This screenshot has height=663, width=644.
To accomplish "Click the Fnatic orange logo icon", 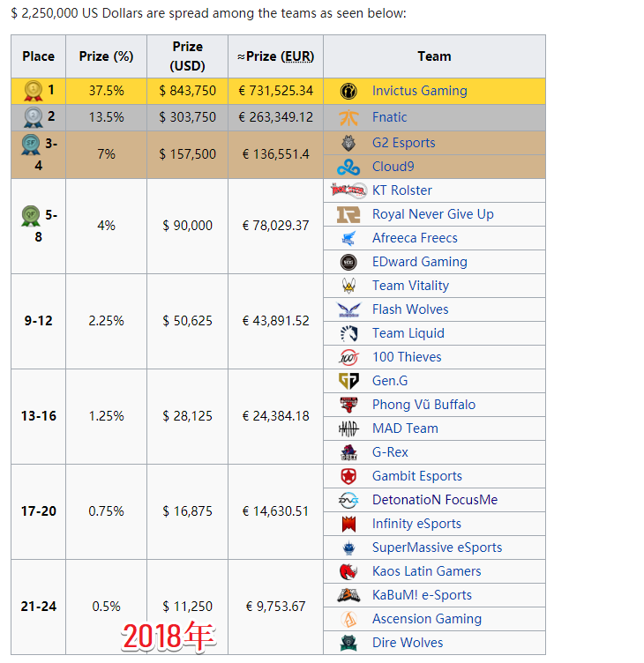I will click(348, 117).
